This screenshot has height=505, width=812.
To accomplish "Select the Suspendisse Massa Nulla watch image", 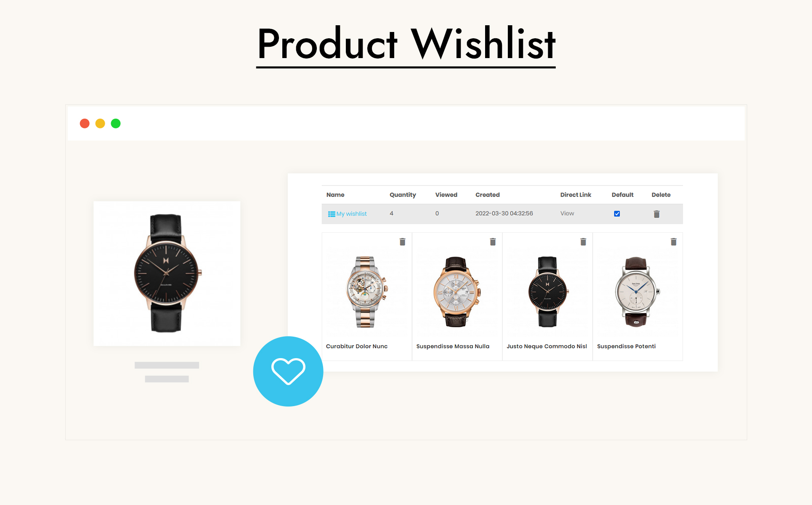I will click(457, 292).
